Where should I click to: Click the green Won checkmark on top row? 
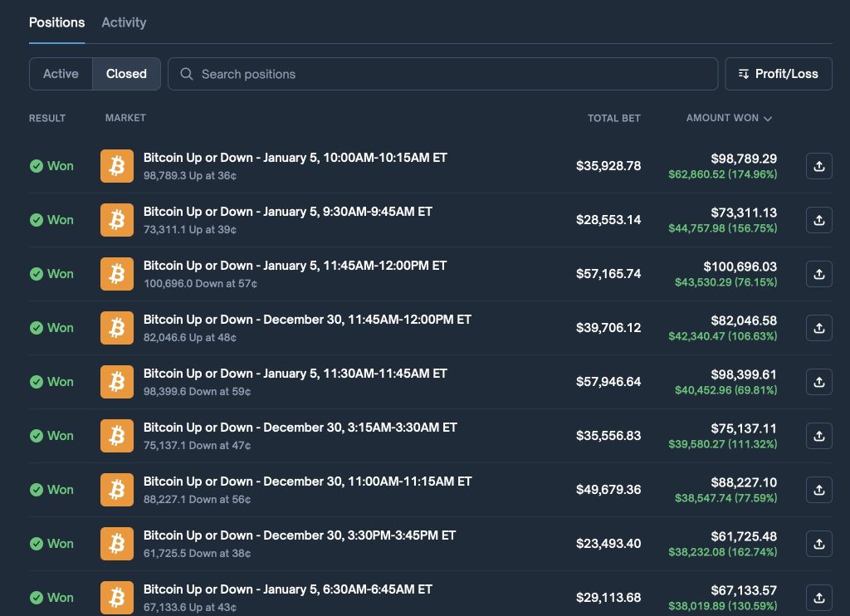37,166
